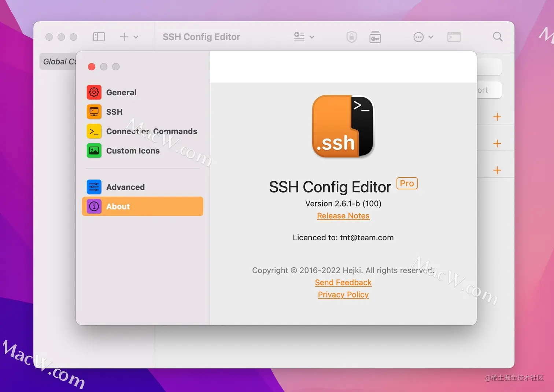Close the preferences window with the red button
The image size is (554, 392).
[92, 67]
